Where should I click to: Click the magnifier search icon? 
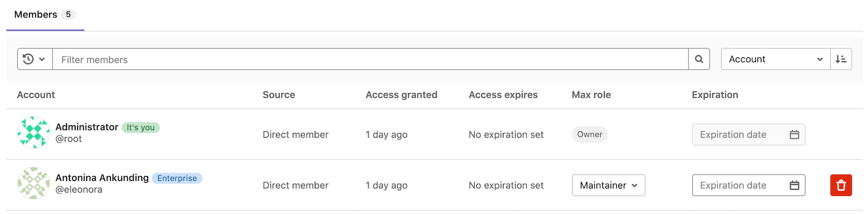pyautogui.click(x=699, y=59)
